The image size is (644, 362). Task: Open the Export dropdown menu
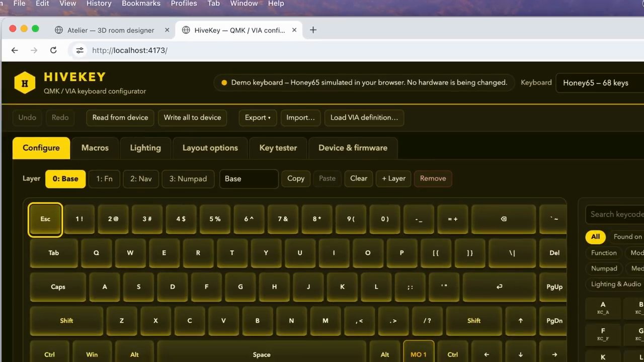click(258, 118)
